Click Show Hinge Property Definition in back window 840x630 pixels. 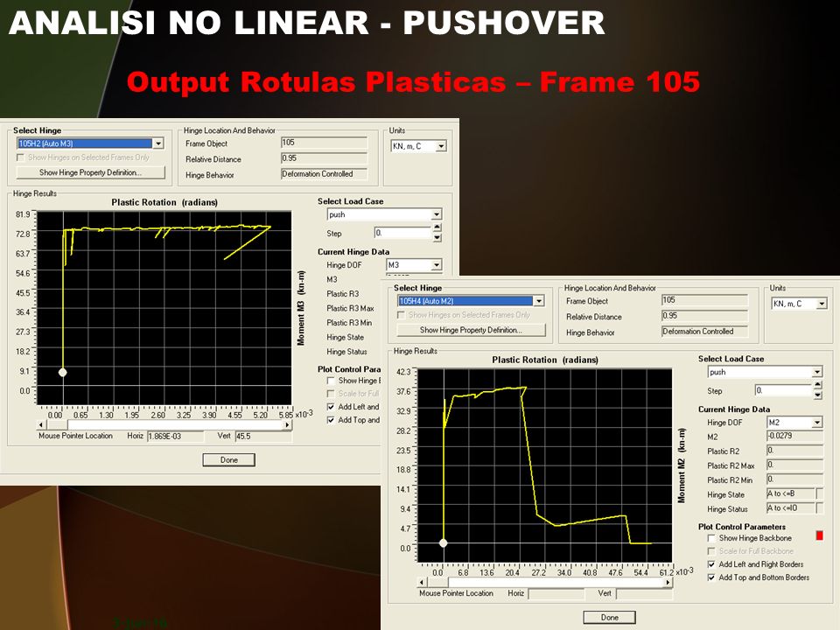[90, 172]
